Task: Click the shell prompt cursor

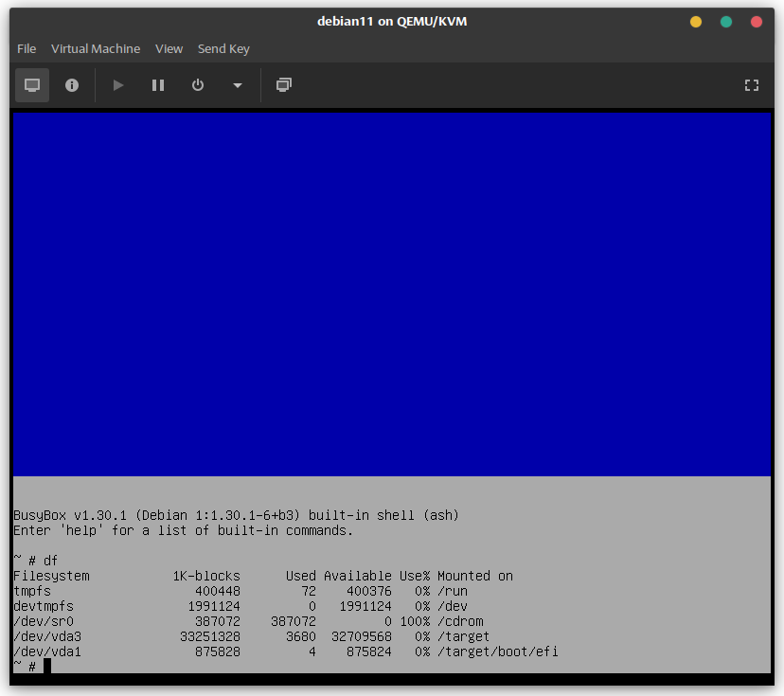Action: (x=46, y=666)
